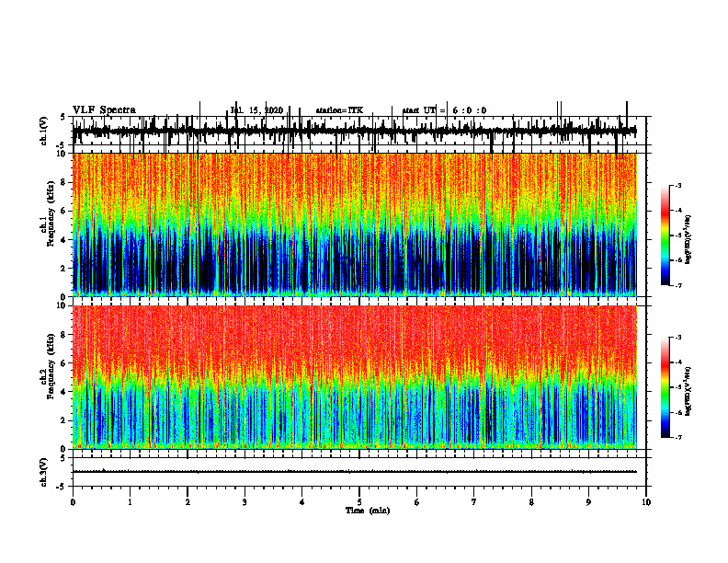The width and height of the screenshot is (728, 563).
Task: Click the ch.2 spectrogram color bar
Action: pos(665,387)
